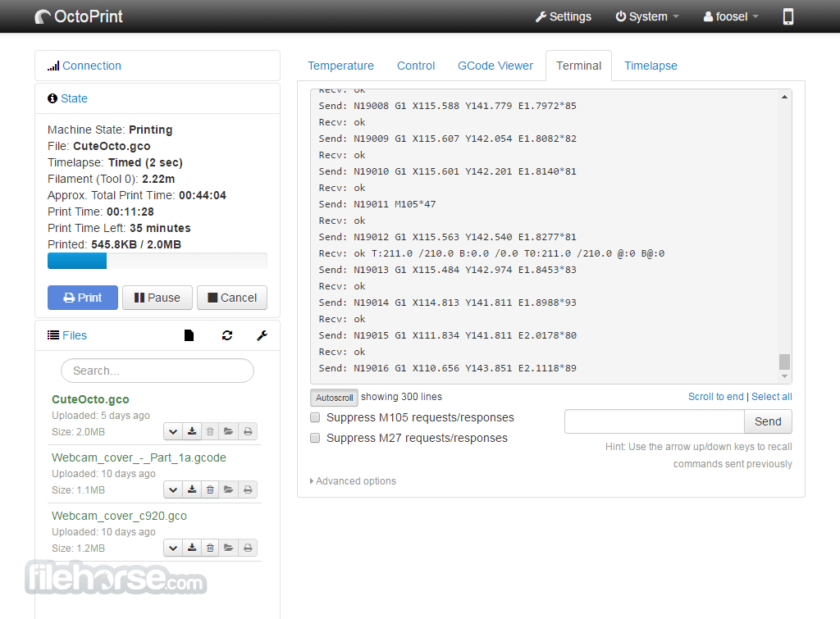Delete CuteOcto.gco (trash icon)
Image resolution: width=840 pixels, height=619 pixels.
click(x=210, y=431)
